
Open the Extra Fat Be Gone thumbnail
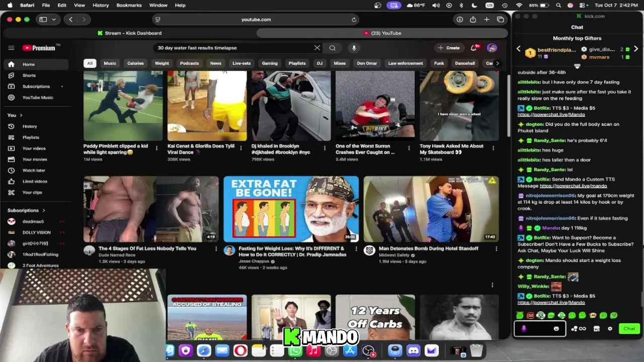291,209
